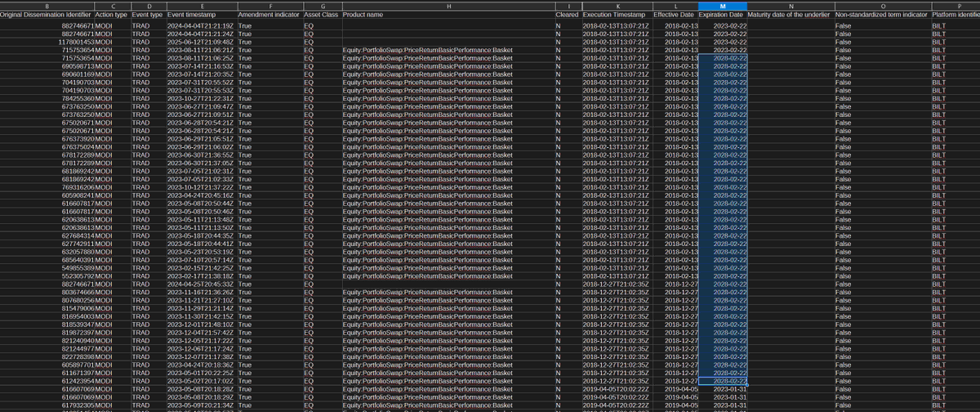Select identifier cell 690601169
The width and height of the screenshot is (980, 412).
point(47,74)
